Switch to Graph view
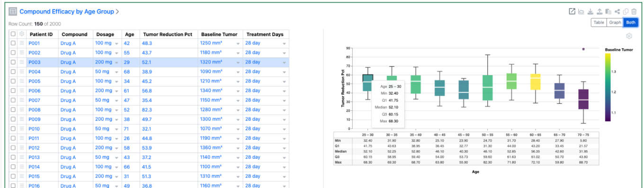 [x=615, y=22]
